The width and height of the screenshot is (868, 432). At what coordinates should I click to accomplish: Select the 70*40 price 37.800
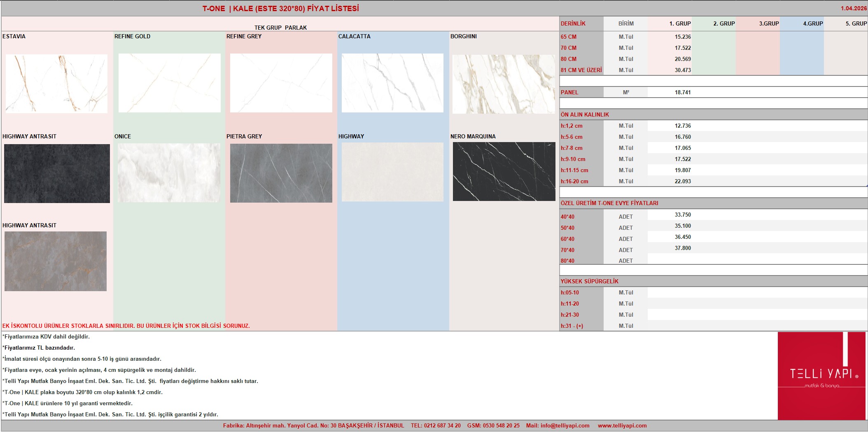683,248
